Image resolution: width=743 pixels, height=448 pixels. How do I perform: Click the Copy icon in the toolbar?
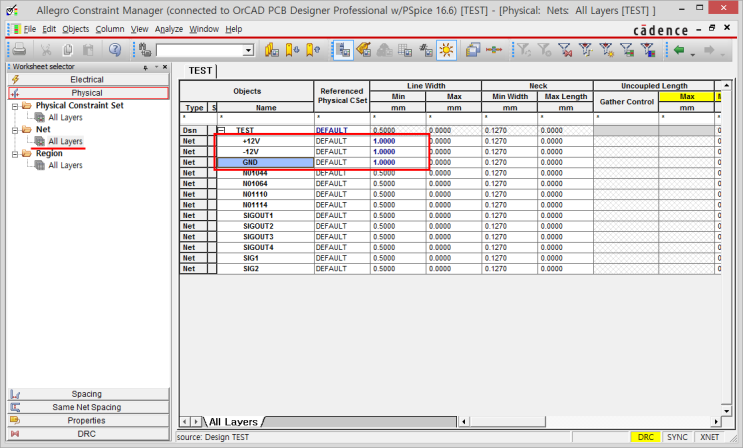click(67, 49)
